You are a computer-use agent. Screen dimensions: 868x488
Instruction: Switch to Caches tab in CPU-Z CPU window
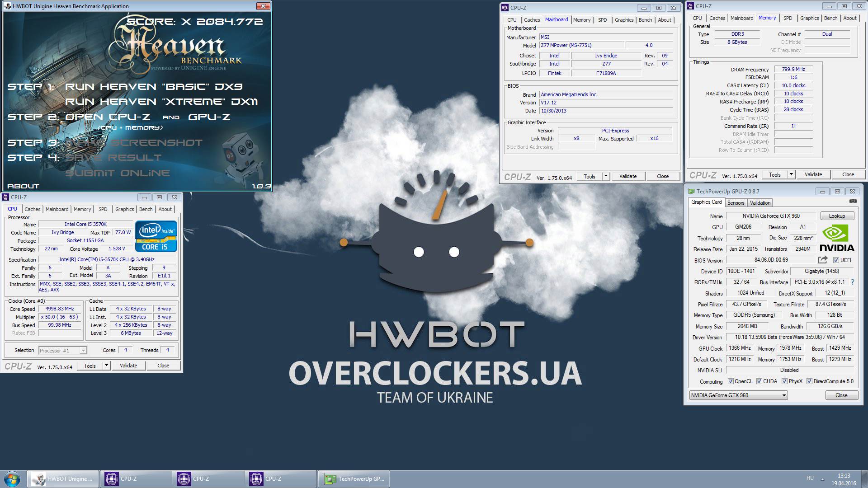(x=32, y=209)
